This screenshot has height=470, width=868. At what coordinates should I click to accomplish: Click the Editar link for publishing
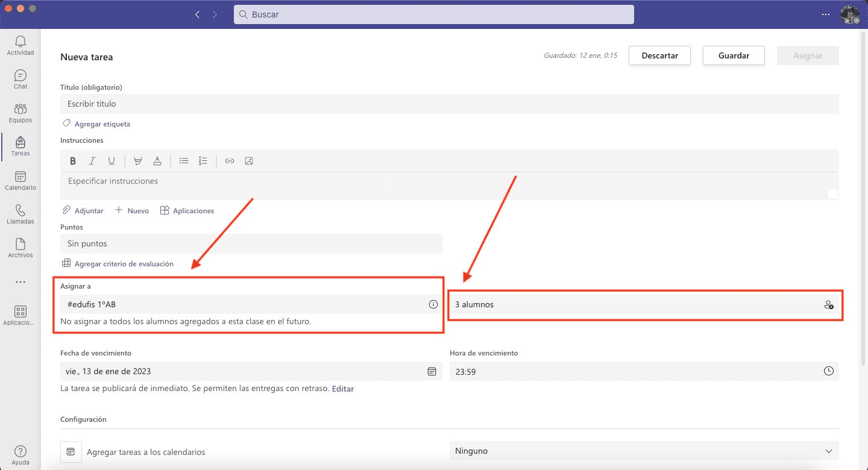pyautogui.click(x=343, y=389)
